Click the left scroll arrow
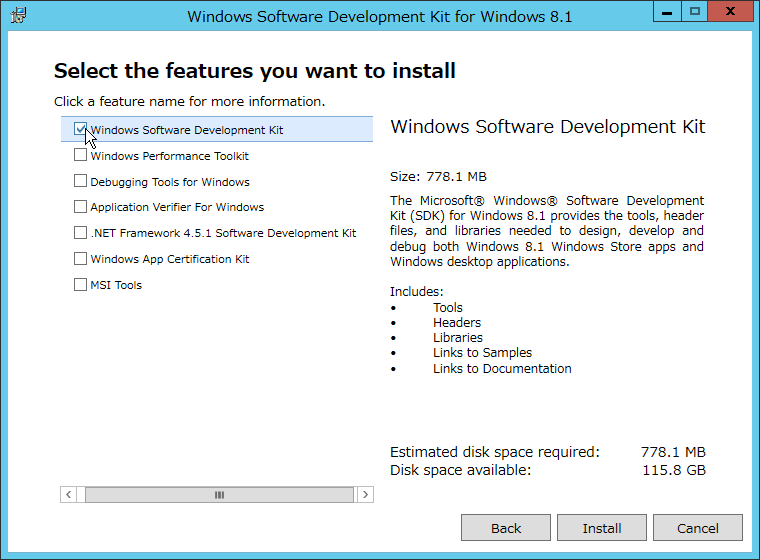 68,495
